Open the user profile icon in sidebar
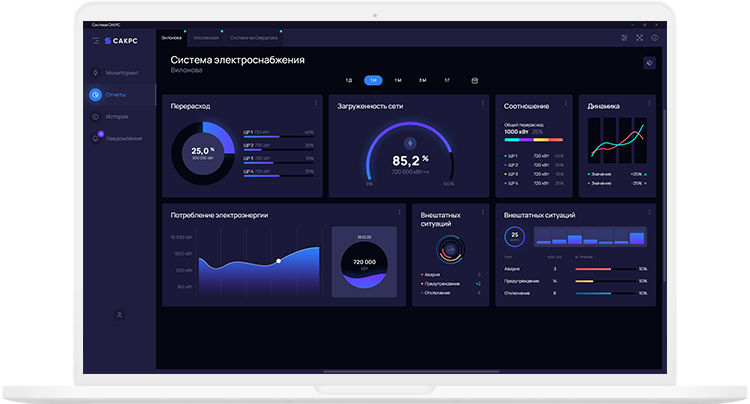Viewport: 750px width, 404px height. pos(119,315)
